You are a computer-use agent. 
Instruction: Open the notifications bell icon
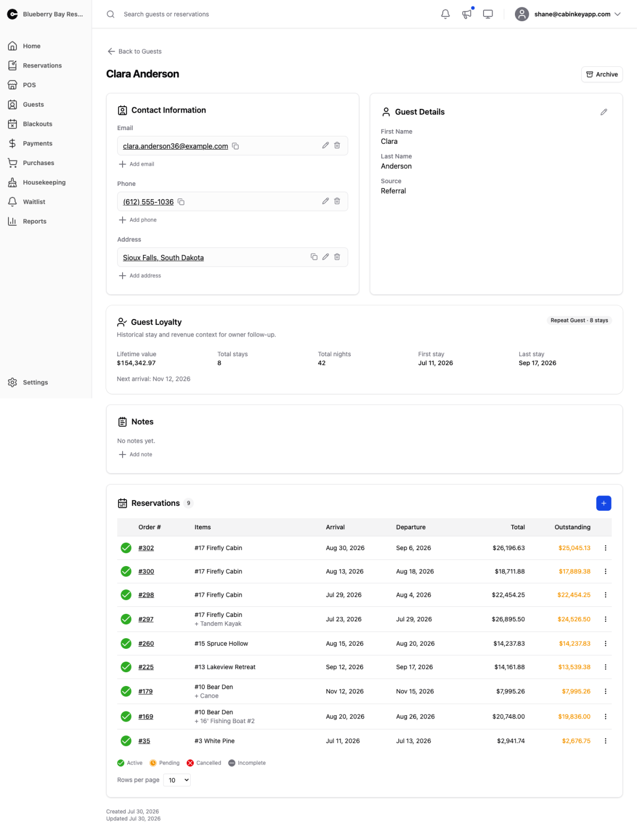pos(445,14)
